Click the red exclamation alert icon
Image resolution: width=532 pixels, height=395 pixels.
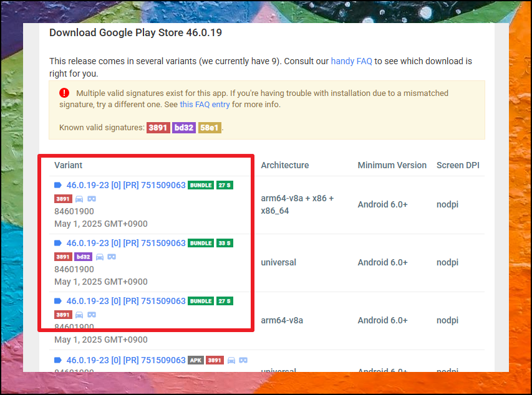[x=64, y=93]
